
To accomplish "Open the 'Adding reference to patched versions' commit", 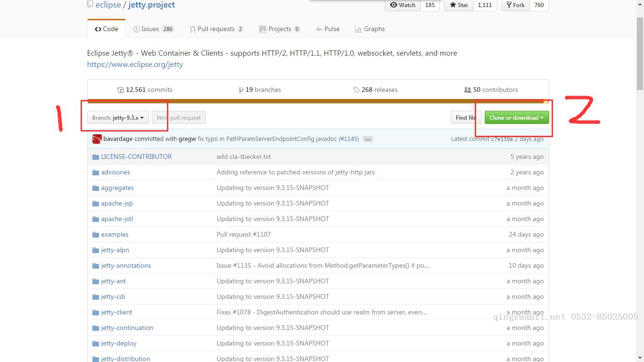I will click(296, 172).
